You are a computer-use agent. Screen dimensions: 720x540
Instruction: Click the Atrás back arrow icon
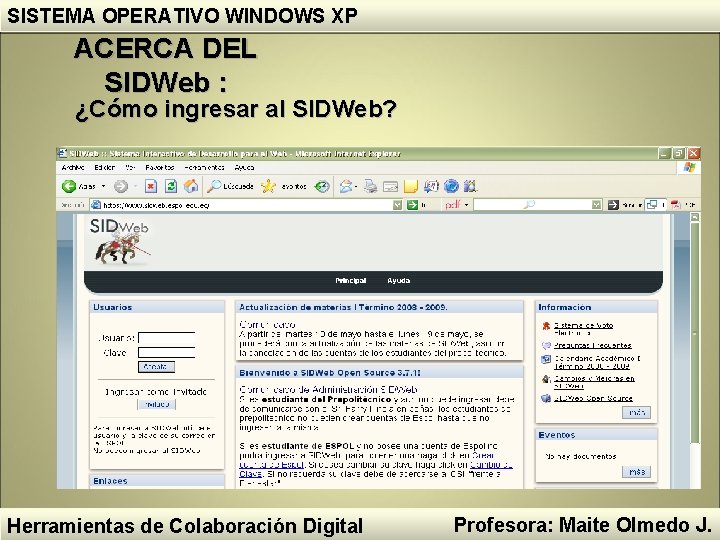pos(69,186)
